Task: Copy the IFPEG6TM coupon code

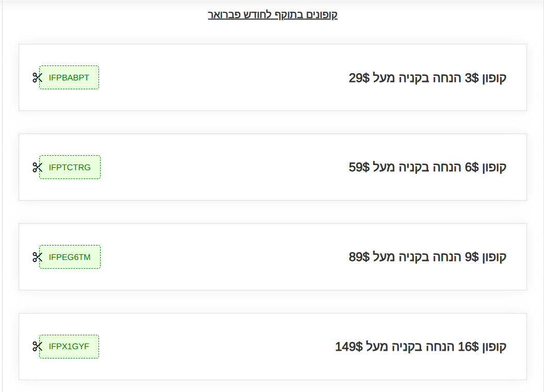Action: tap(70, 257)
